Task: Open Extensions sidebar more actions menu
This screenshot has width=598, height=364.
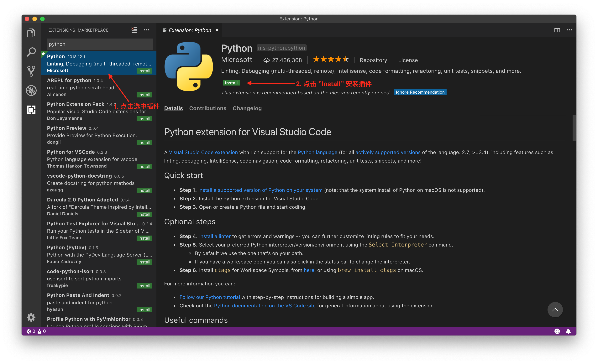Action: [147, 30]
